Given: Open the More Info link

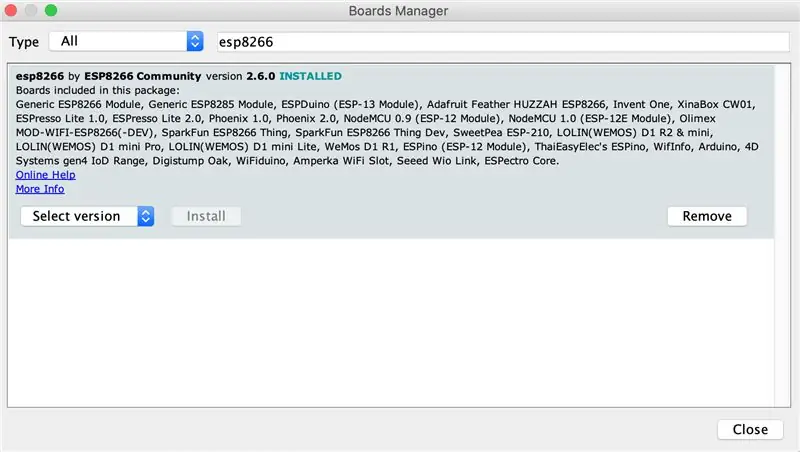Looking at the screenshot, I should (x=40, y=189).
